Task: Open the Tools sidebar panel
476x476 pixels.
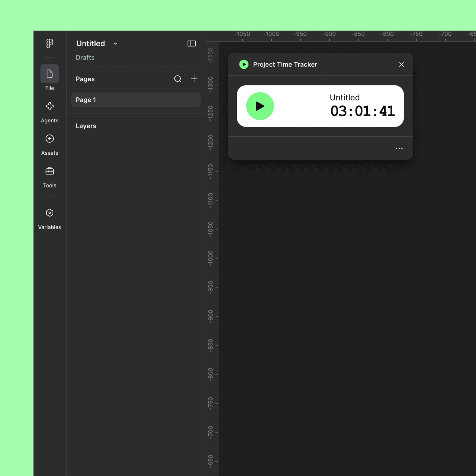Action: 49,171
